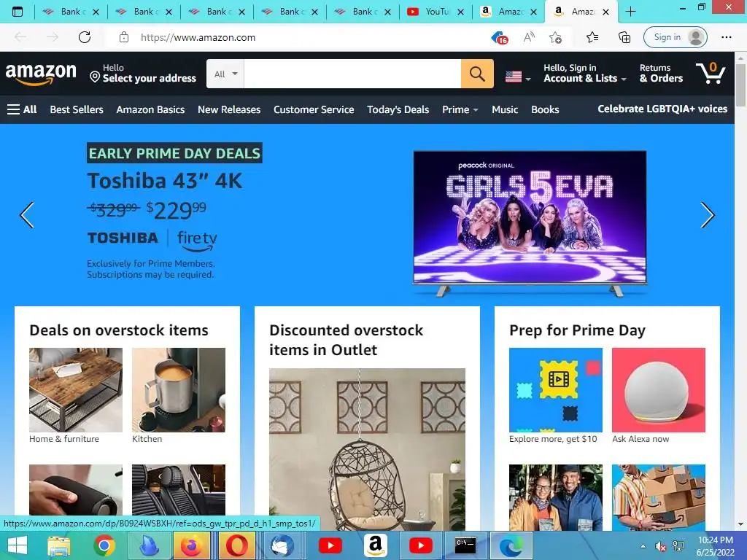Viewport: 747px width, 560px height.
Task: Open Customer Service
Action: [x=314, y=109]
